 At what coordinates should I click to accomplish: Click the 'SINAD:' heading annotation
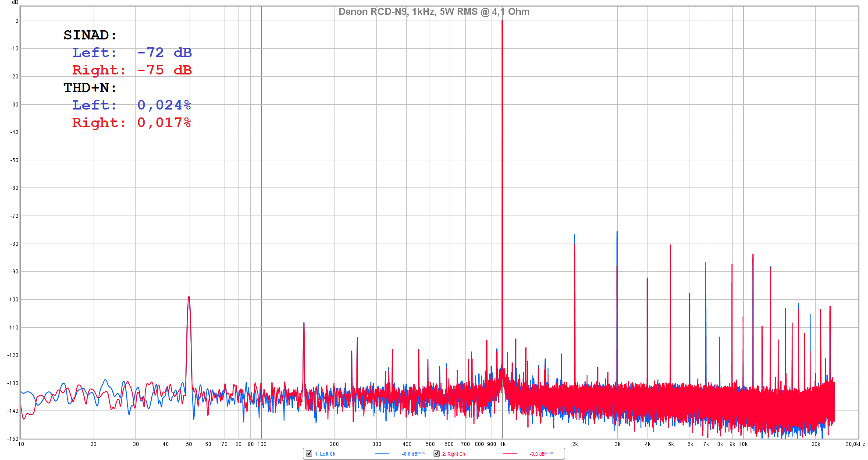click(x=90, y=35)
